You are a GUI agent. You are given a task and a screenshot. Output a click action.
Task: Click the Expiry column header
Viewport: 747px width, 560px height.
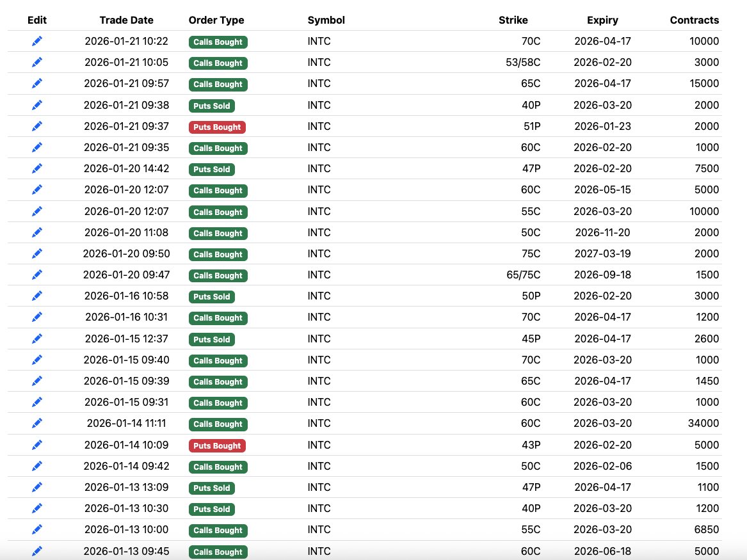pyautogui.click(x=602, y=20)
